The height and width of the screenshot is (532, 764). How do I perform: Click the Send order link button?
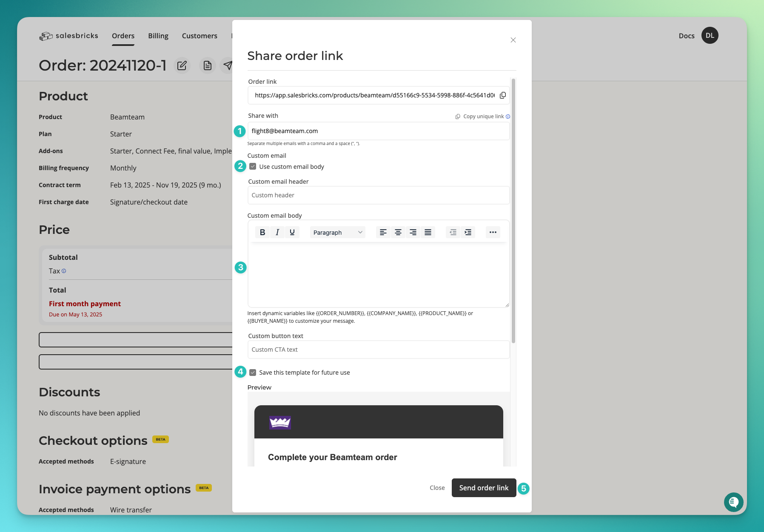click(x=484, y=488)
